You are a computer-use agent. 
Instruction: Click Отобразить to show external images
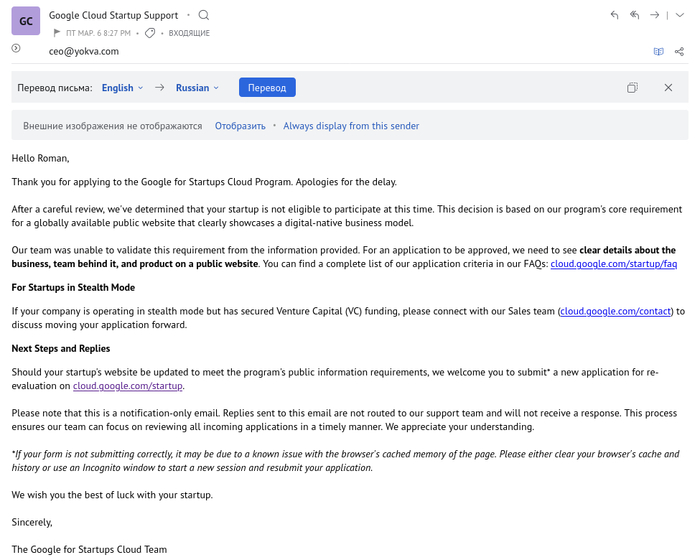click(240, 126)
